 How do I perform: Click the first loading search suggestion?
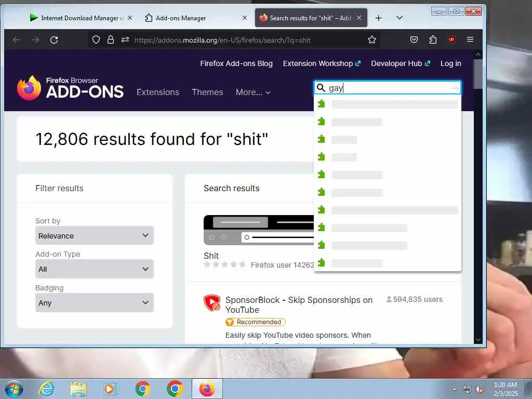click(x=388, y=104)
